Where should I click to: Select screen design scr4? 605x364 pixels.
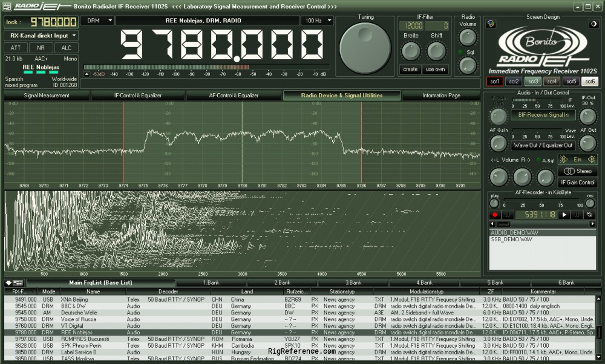pos(552,82)
